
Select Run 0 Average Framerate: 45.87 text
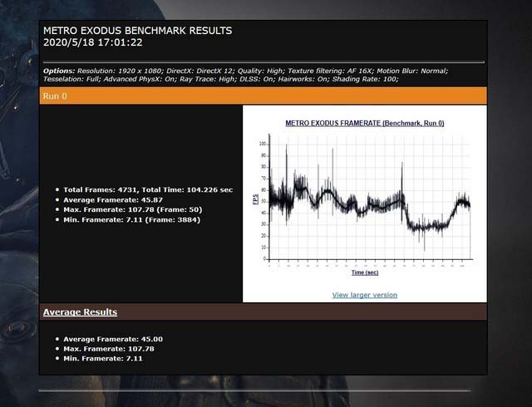pyautogui.click(x=113, y=200)
